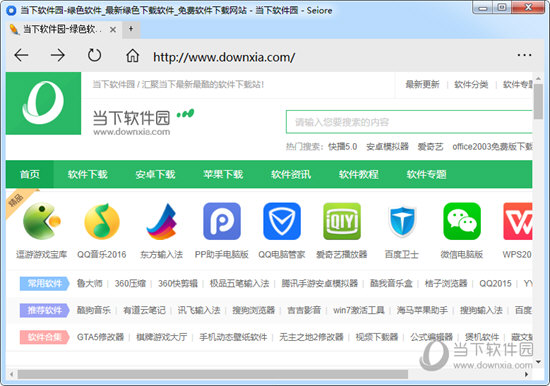
Task: Click hot search 快播5.0
Action: (343, 146)
